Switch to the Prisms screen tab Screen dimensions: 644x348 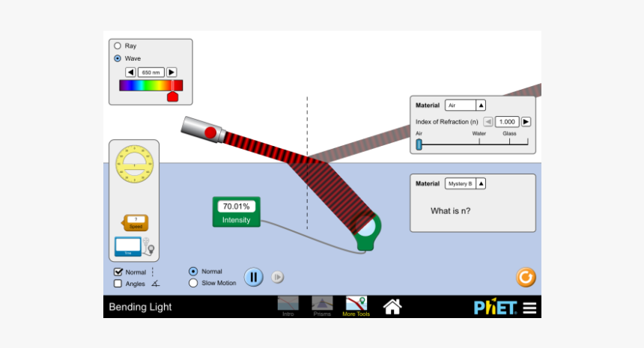322,305
